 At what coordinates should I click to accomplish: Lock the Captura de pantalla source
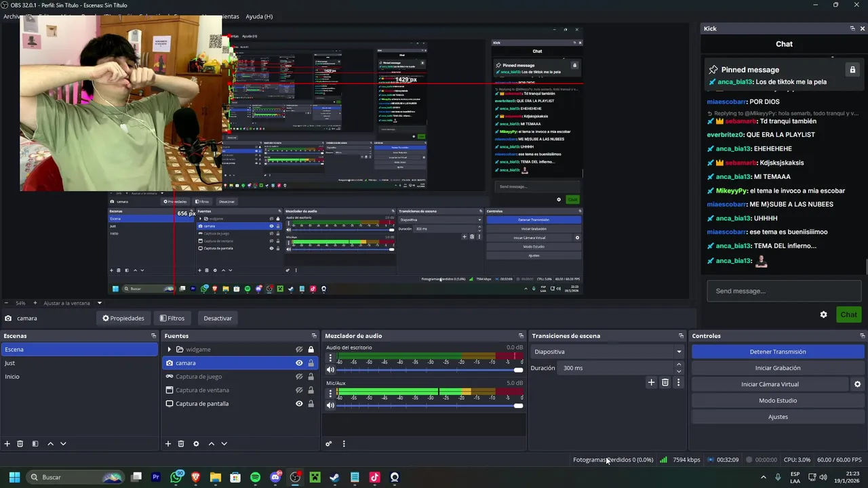pos(311,404)
